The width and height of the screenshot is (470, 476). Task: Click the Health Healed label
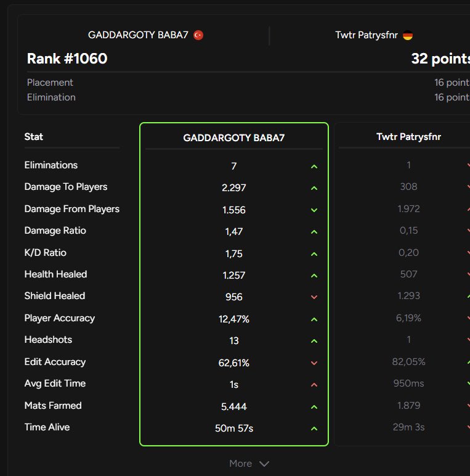(55, 274)
